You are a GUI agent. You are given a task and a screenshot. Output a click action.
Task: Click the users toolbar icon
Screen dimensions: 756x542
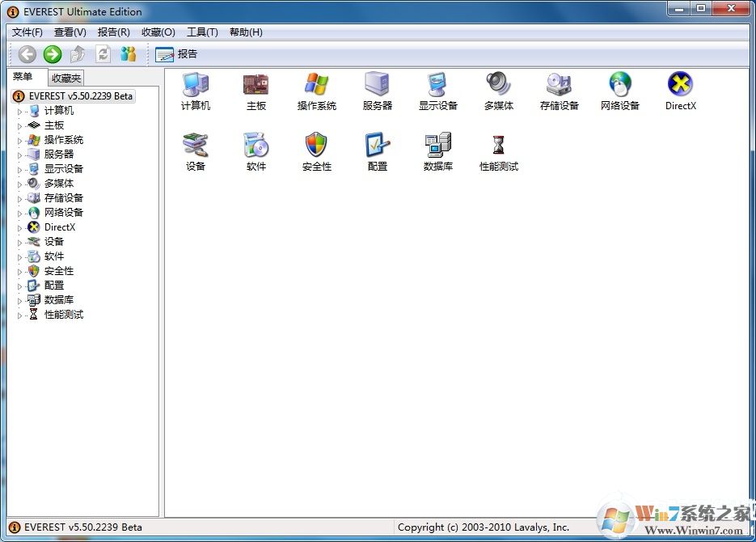129,54
